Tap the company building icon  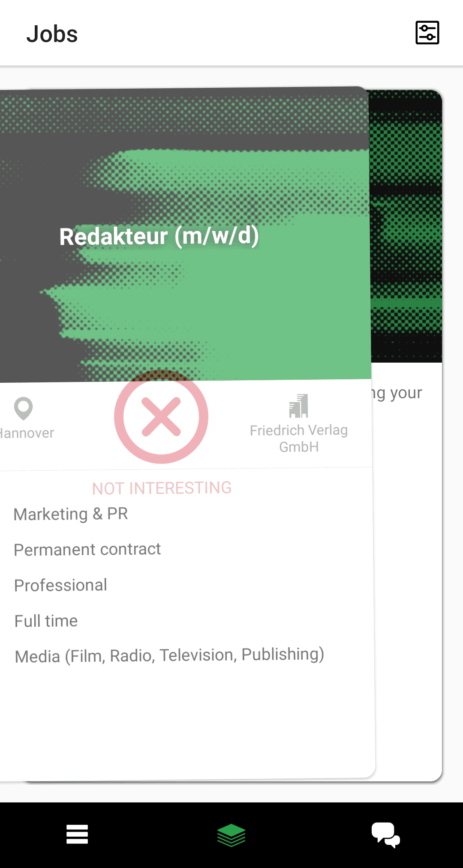(299, 405)
